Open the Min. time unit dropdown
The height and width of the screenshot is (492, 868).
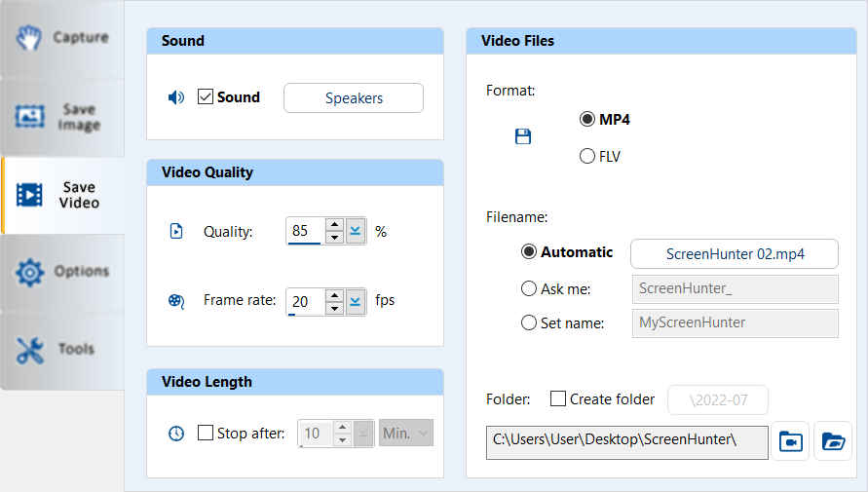coord(406,433)
